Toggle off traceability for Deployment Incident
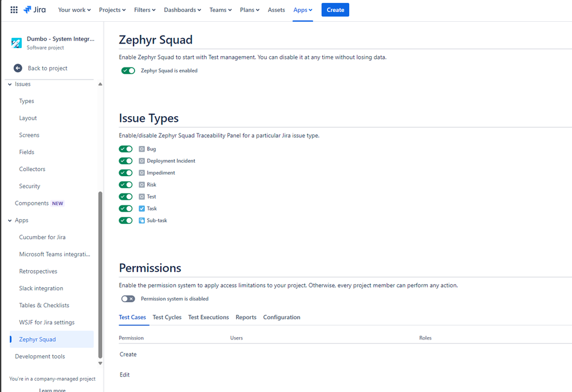Image resolution: width=572 pixels, height=392 pixels. pyautogui.click(x=125, y=161)
